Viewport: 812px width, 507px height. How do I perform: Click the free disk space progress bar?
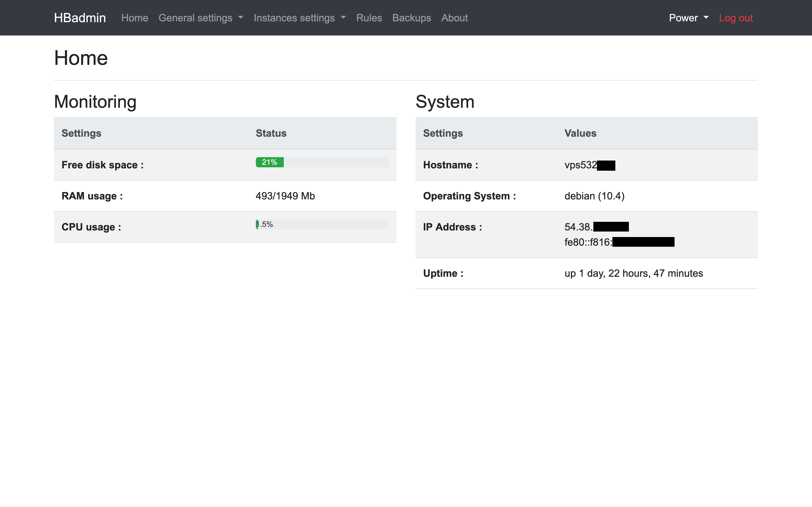click(322, 162)
